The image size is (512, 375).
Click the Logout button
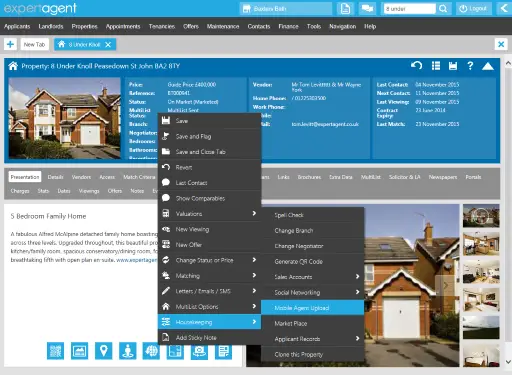pos(473,9)
